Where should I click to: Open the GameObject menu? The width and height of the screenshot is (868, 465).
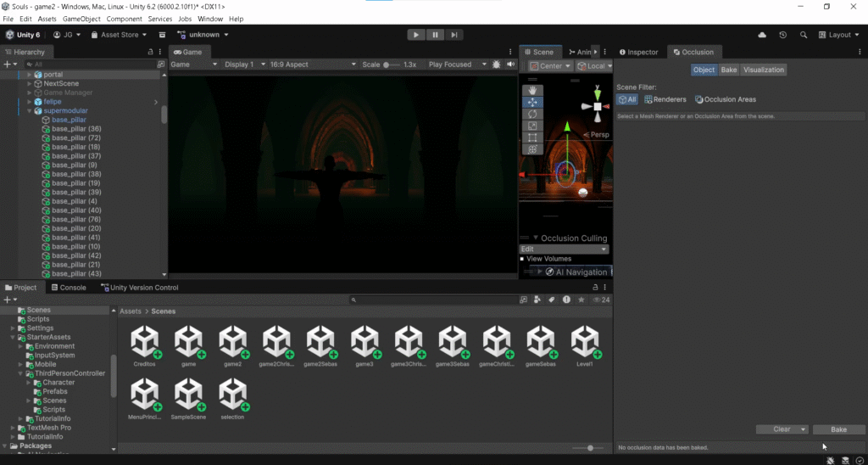[x=81, y=19]
